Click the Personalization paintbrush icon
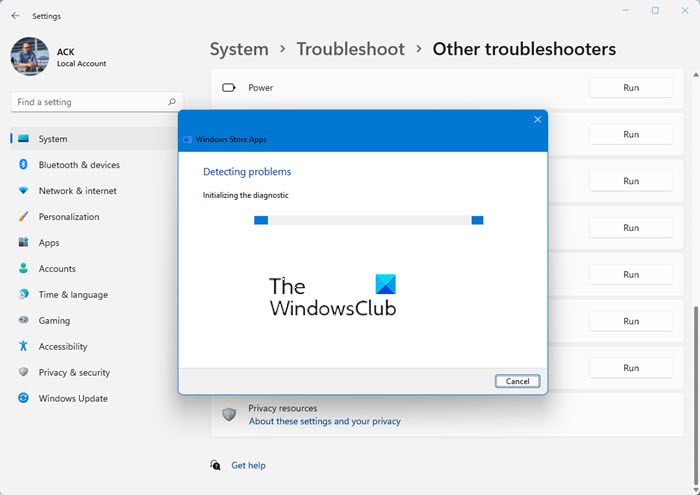This screenshot has height=495, width=700. [23, 216]
